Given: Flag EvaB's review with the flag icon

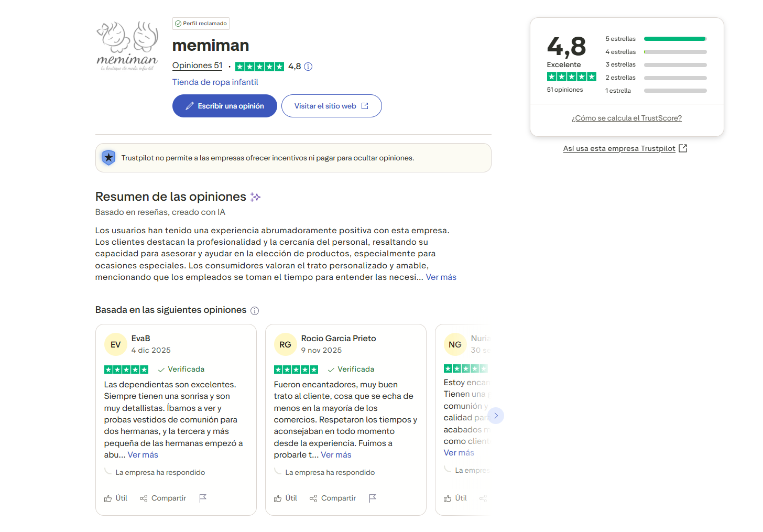Looking at the screenshot, I should [x=203, y=498].
